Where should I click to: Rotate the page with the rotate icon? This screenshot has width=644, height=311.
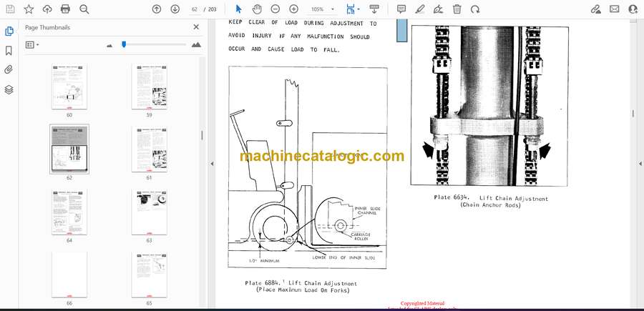point(475,9)
